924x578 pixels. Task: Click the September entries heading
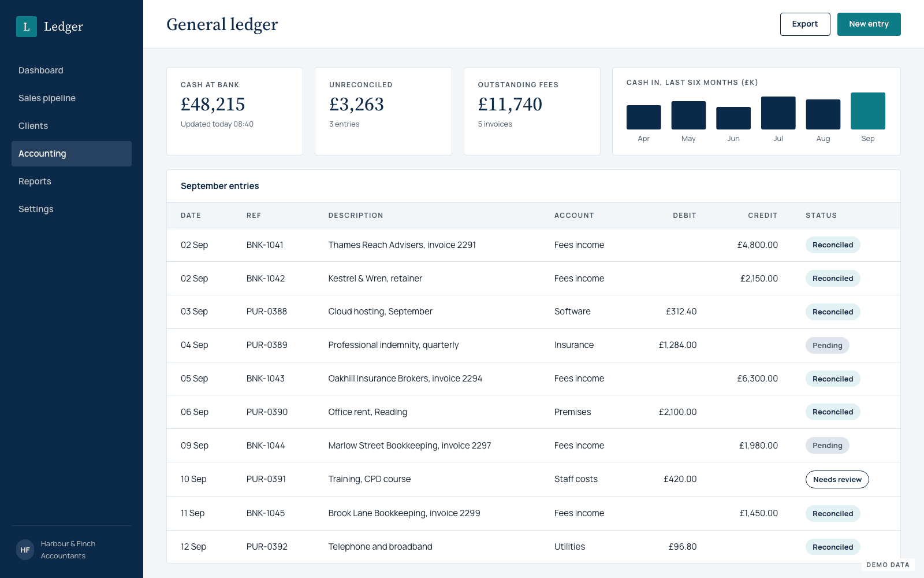point(220,186)
